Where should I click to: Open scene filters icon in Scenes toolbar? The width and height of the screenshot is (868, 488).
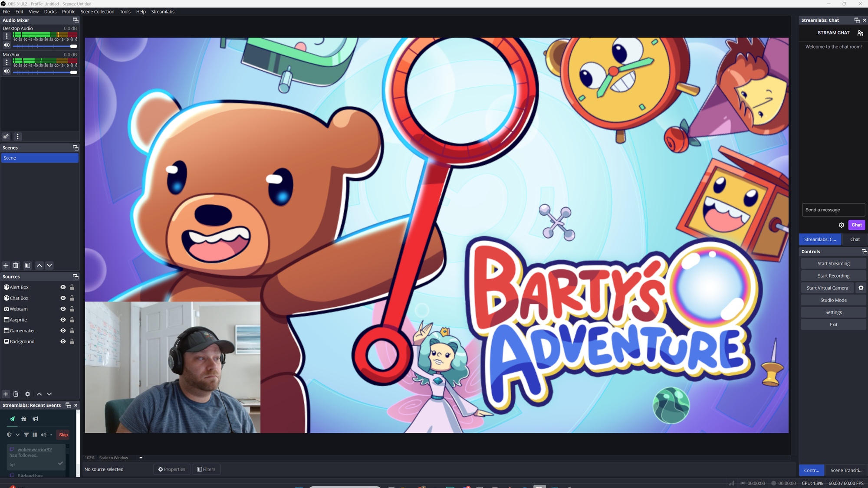(x=27, y=265)
